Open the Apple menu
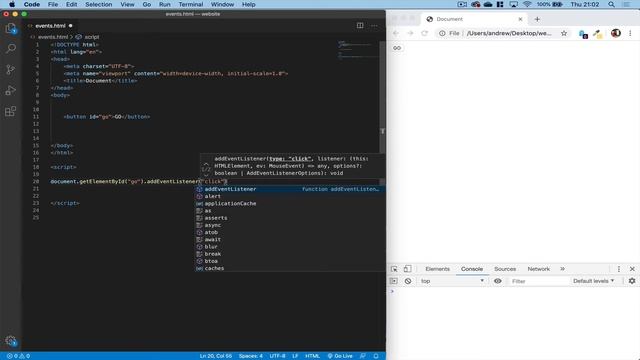Image resolution: width=640 pixels, height=360 pixels. click(12, 4)
